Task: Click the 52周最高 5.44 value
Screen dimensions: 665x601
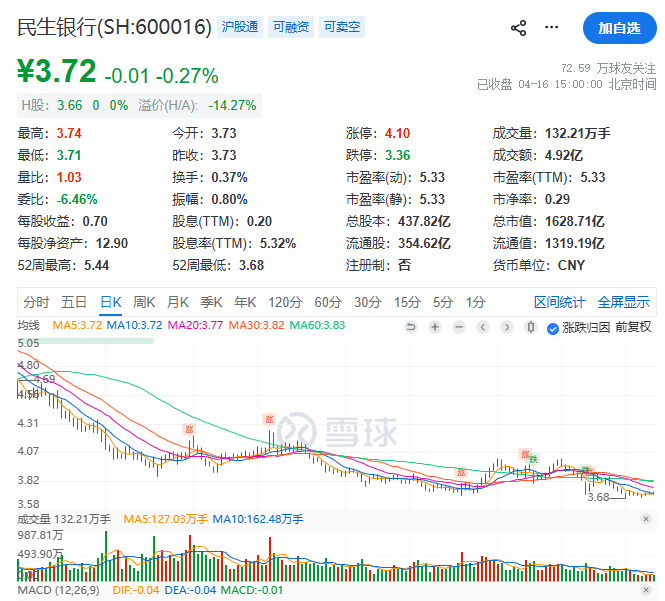Action: (x=96, y=266)
